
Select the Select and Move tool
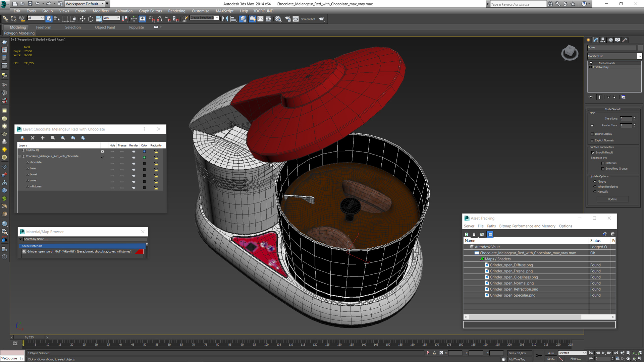(83, 19)
